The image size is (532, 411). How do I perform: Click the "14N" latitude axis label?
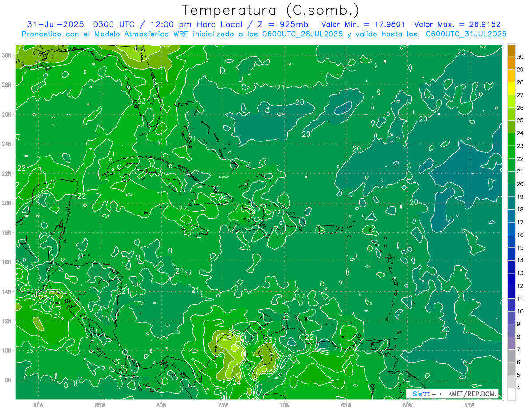(x=7, y=291)
